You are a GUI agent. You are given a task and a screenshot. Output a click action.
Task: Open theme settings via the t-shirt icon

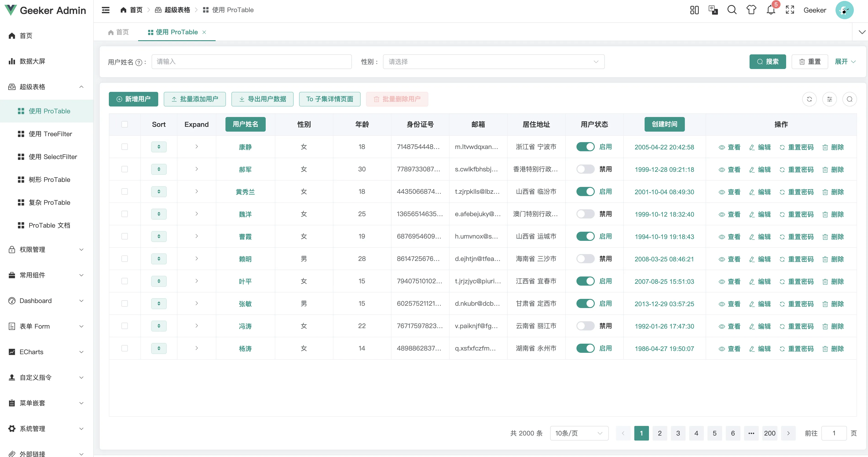click(x=751, y=10)
